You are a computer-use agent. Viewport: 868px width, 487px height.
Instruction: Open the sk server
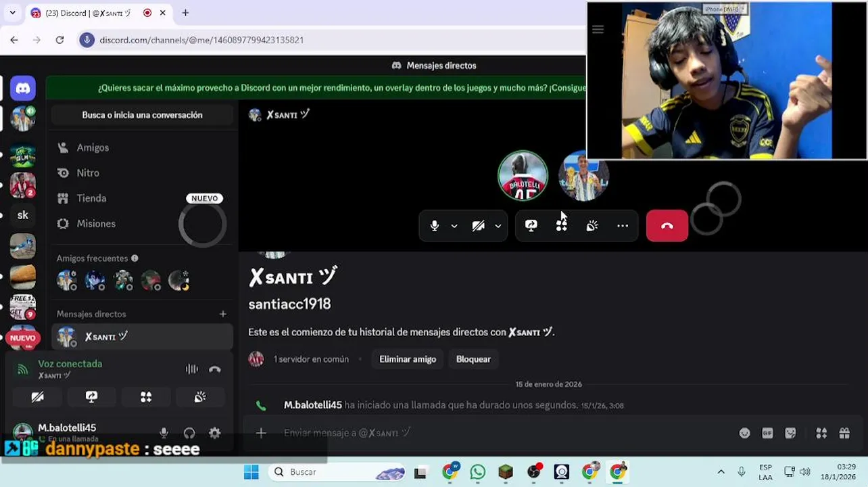click(x=22, y=215)
